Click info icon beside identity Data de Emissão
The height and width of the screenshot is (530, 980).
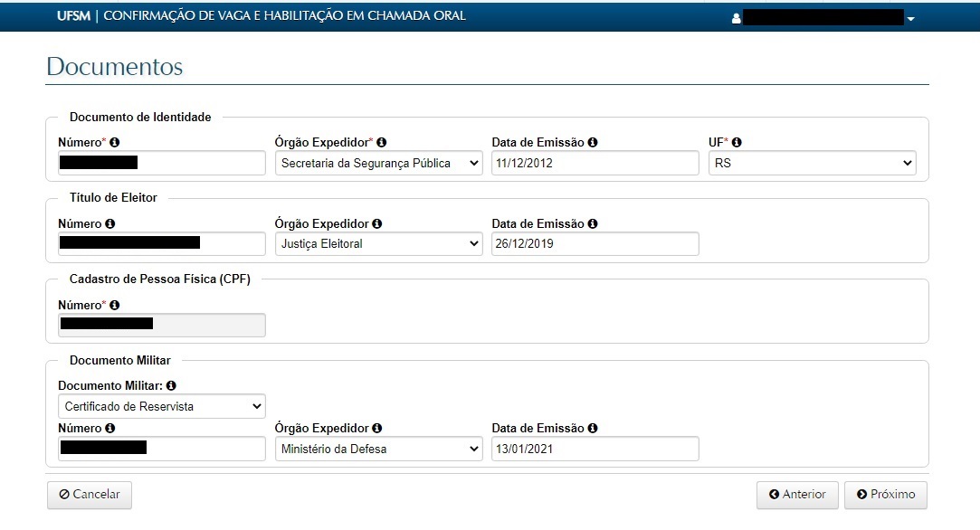coord(593,143)
